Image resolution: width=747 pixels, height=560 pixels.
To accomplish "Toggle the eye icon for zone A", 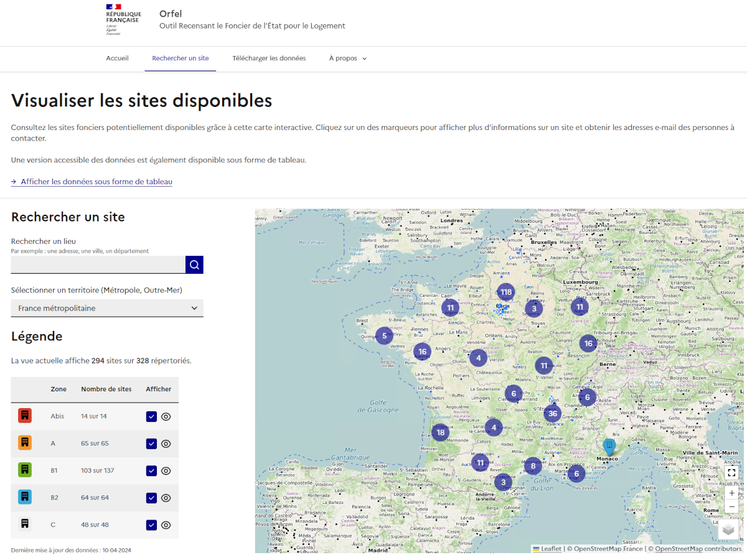I will [166, 444].
